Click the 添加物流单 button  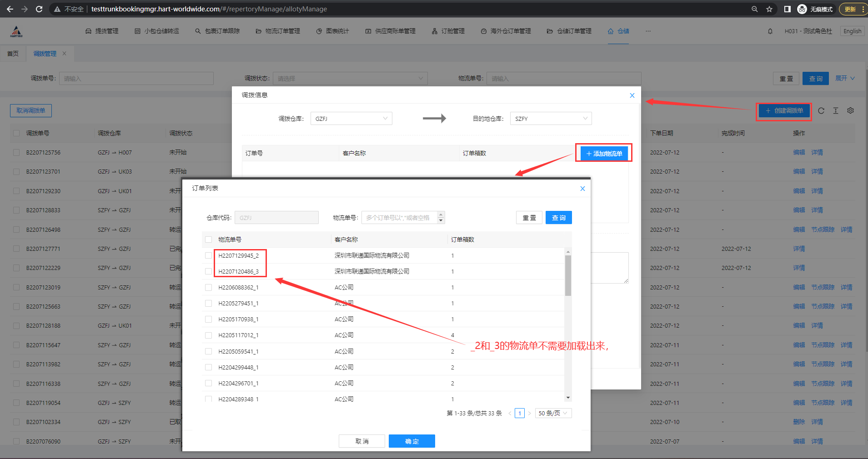pyautogui.click(x=604, y=154)
